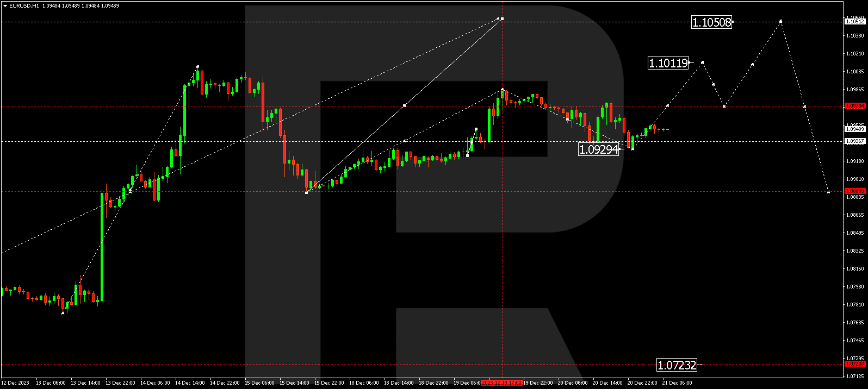Image resolution: width=868 pixels, height=389 pixels.
Task: Click the 21 Dec 06:00 time axis label
Action: 677,383
